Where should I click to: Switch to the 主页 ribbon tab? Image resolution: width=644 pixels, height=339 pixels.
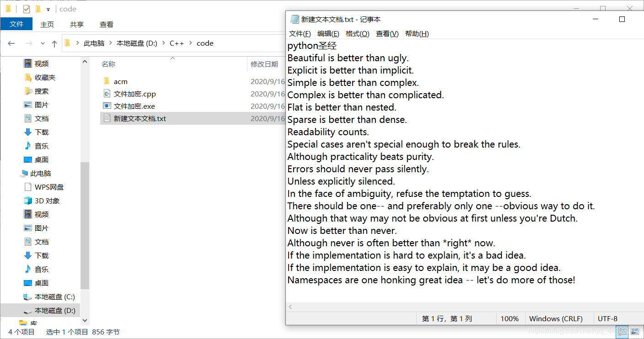47,24
